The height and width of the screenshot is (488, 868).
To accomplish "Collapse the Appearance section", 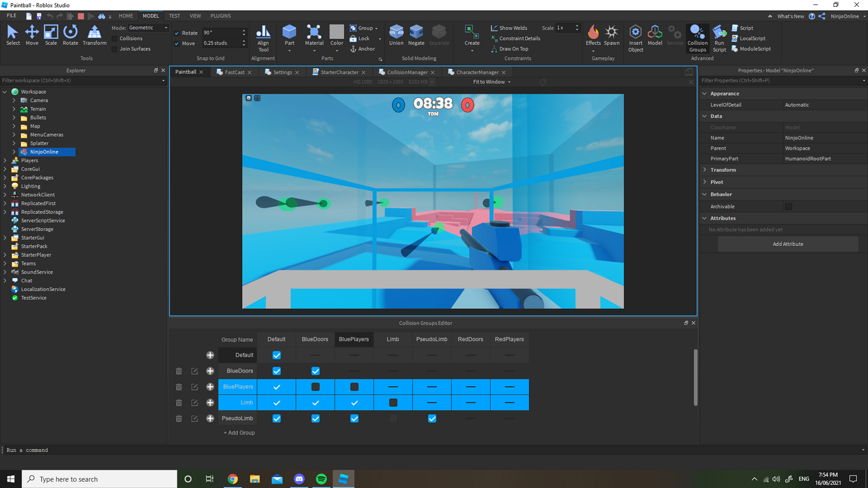I will point(704,93).
